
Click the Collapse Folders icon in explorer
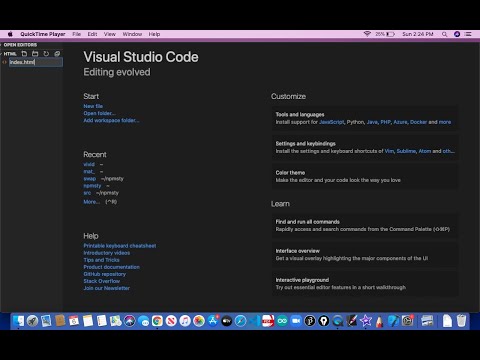[x=57, y=54]
